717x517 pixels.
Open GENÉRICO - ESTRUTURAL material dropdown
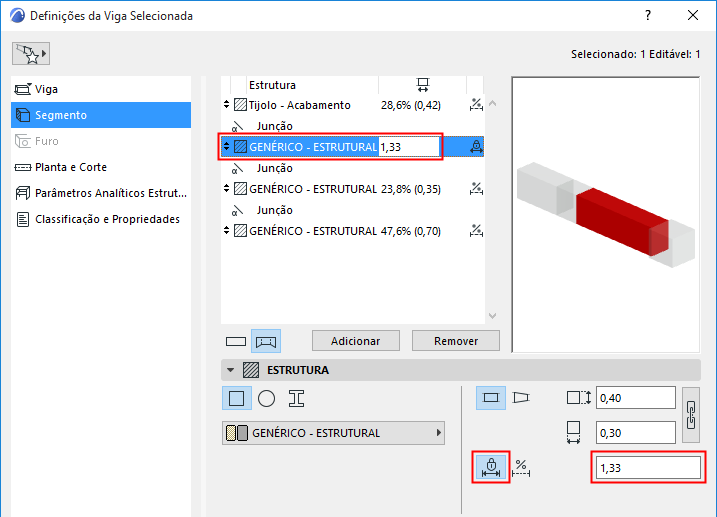[x=333, y=433]
